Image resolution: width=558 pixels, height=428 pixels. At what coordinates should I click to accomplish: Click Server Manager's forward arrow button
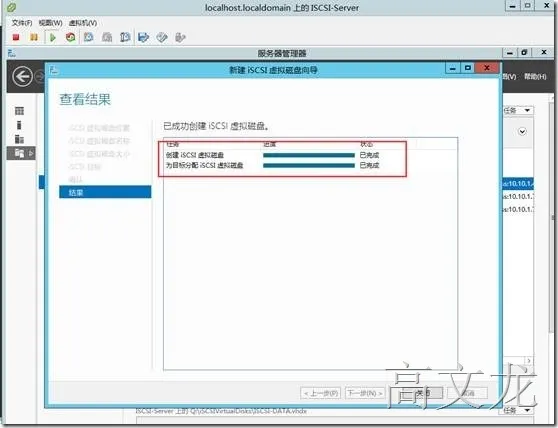[x=40, y=76]
